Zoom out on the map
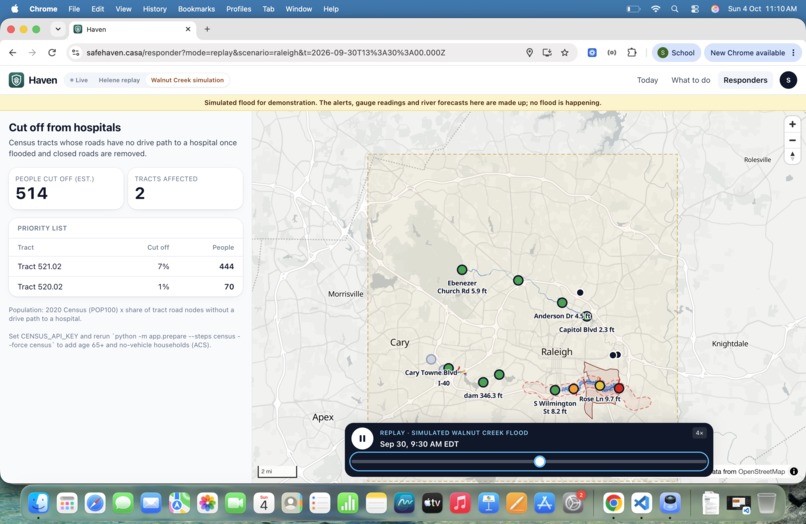The height and width of the screenshot is (524, 806). pyautogui.click(x=792, y=140)
